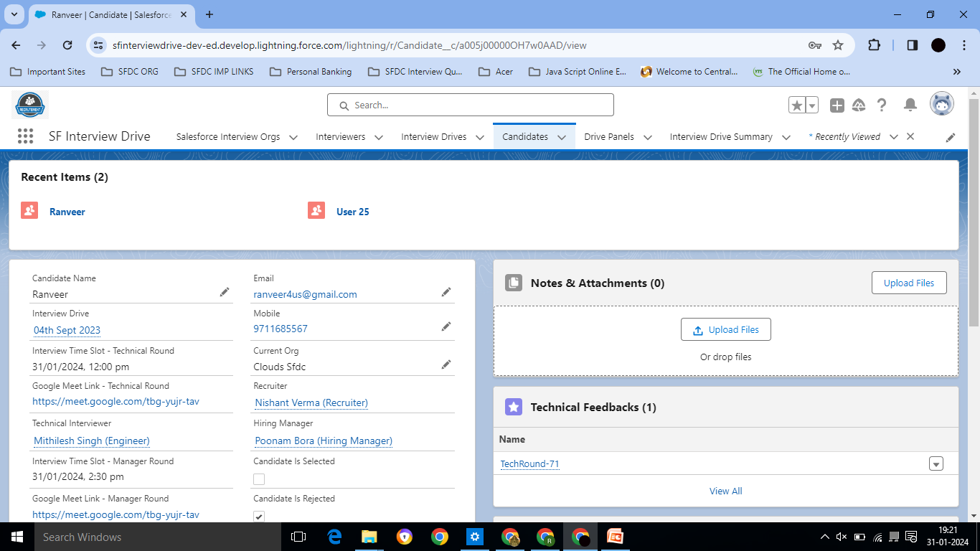Click the Salesforce search box
The image size is (980, 551).
(x=471, y=105)
